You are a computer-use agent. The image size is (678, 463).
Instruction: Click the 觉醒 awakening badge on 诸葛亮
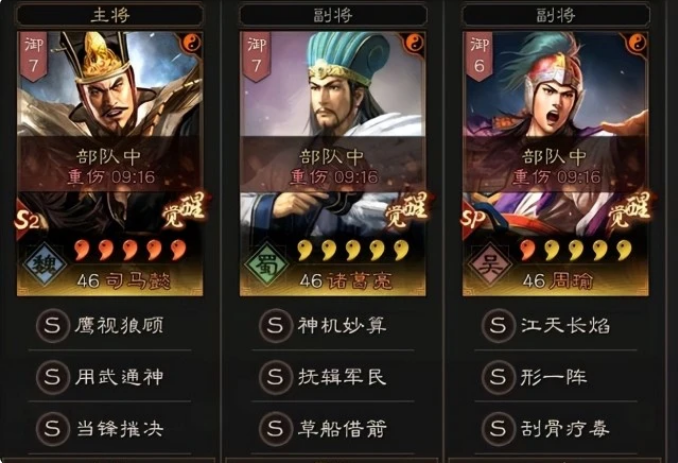(406, 210)
